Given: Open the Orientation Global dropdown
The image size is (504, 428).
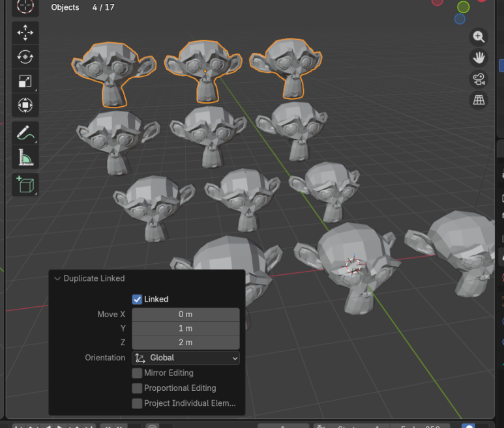Looking at the screenshot, I should (x=185, y=358).
